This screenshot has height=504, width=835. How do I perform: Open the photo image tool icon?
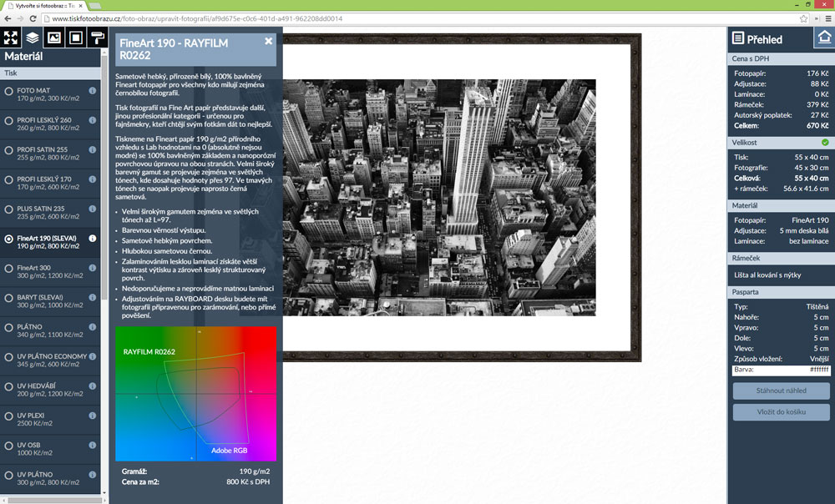coord(54,38)
